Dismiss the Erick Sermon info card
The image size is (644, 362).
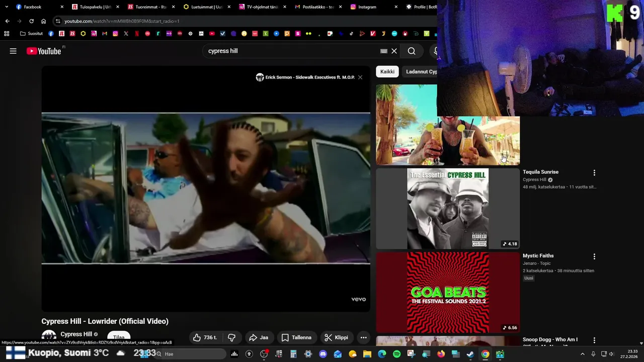360,77
